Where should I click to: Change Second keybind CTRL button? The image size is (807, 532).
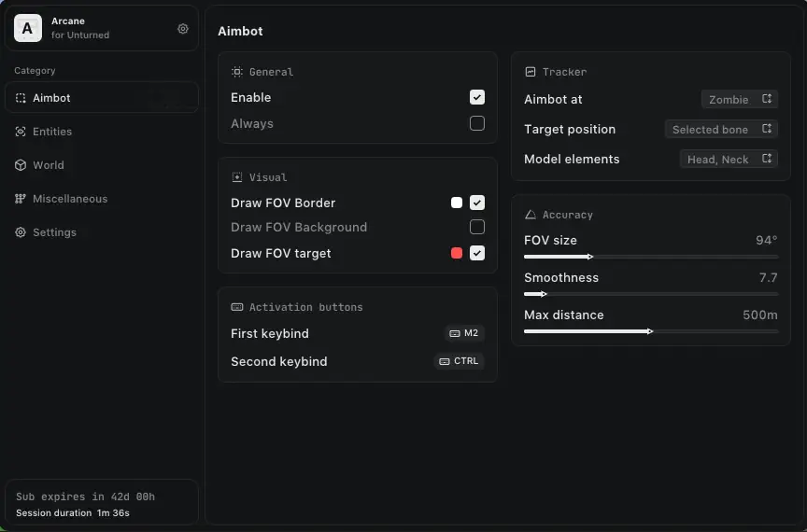[459, 361]
